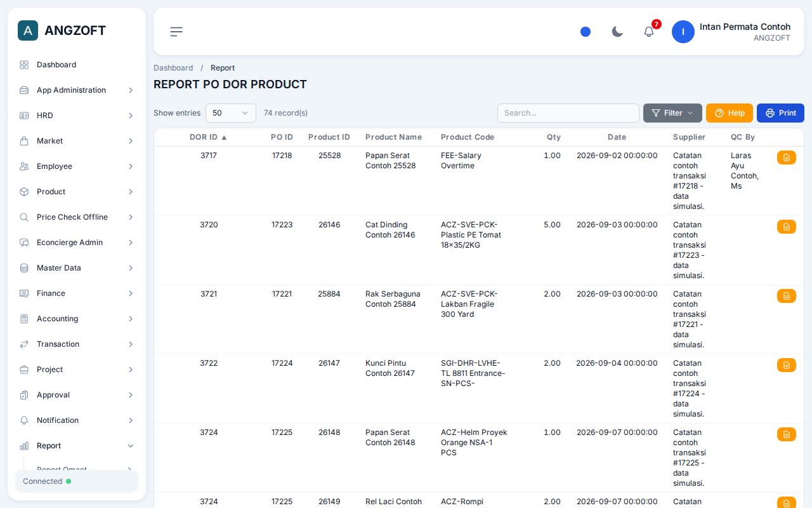Screen dimensions: 812x508
Task: Click the Search input field
Action: [568, 113]
